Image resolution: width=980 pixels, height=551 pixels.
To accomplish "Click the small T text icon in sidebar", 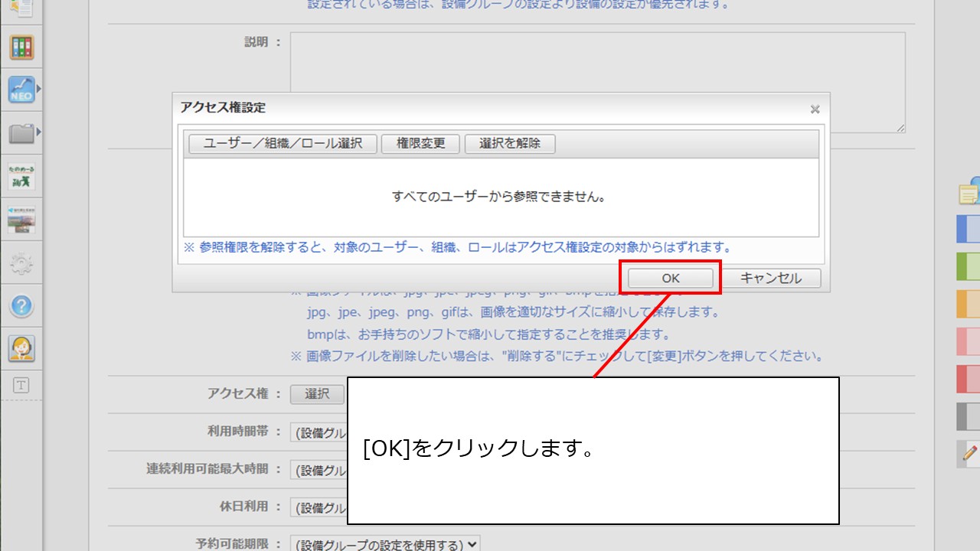I will [x=21, y=386].
